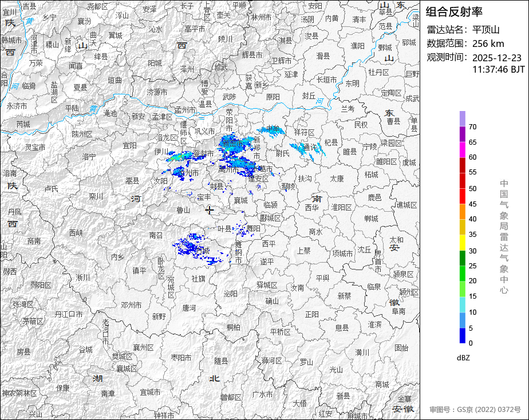
Task: Click the 襄城 county label
Action: pos(241,201)
